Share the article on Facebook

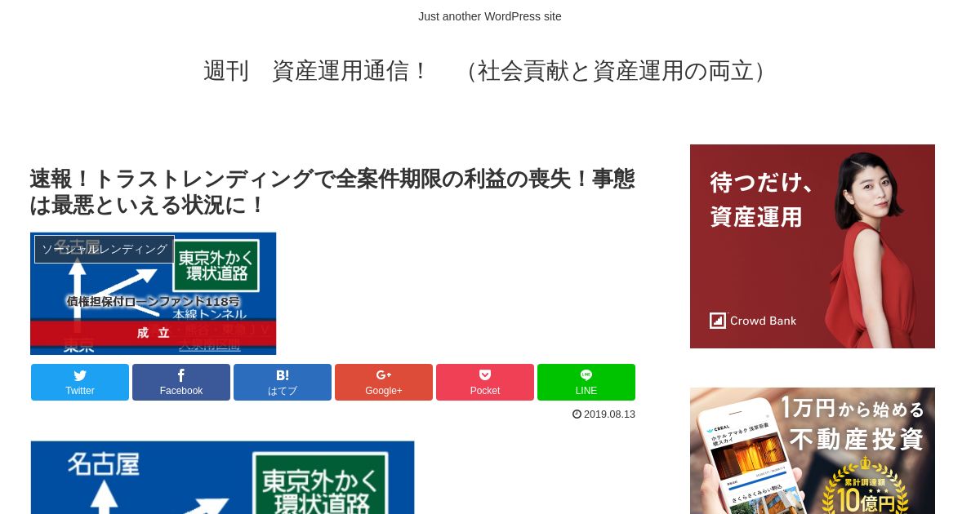click(181, 382)
